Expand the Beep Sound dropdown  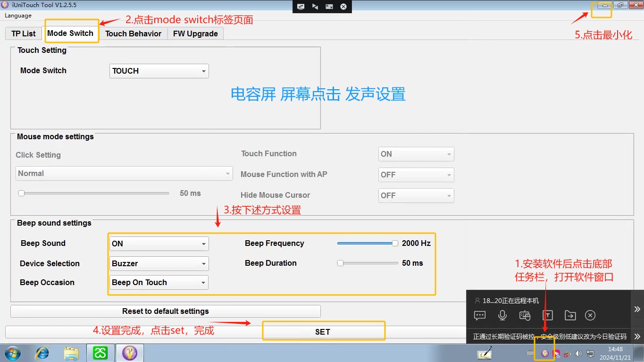[x=159, y=244]
